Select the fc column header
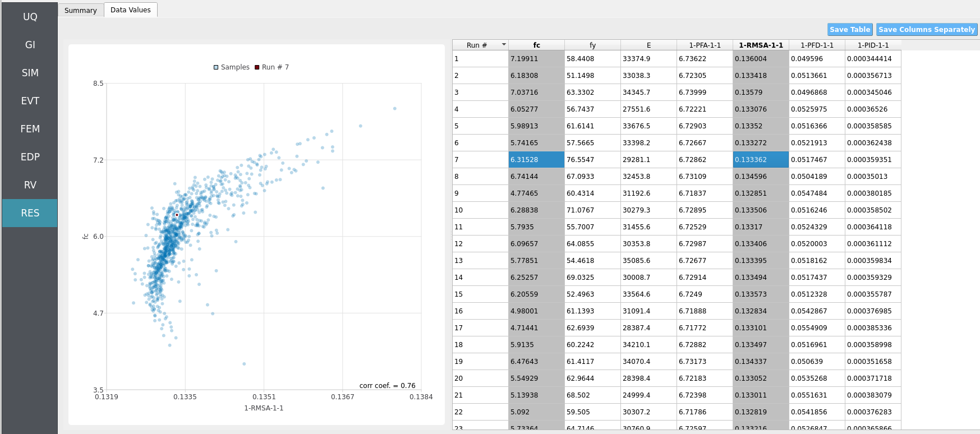The height and width of the screenshot is (434, 980). (x=536, y=45)
